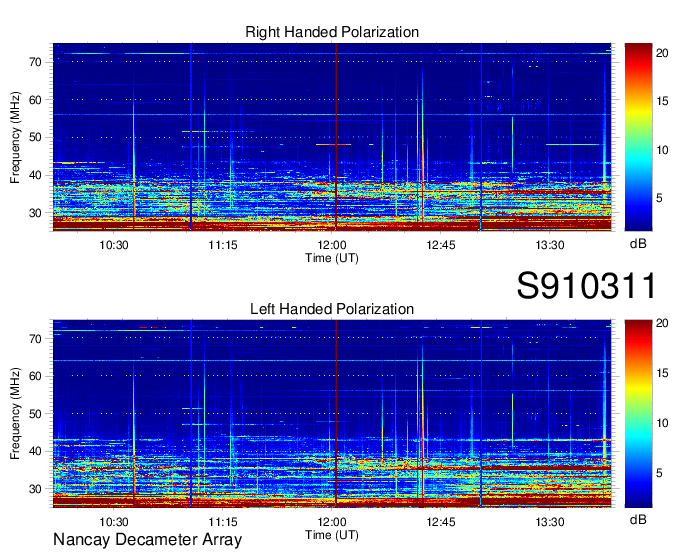The height and width of the screenshot is (552, 680).
Task: Click the dB label under bottom colorbar
Action: [638, 520]
